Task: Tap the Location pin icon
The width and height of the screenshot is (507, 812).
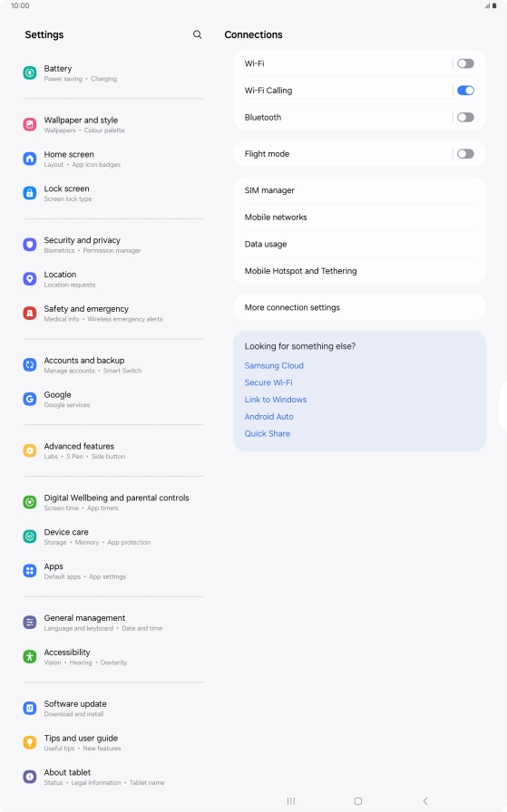Action: [30, 279]
